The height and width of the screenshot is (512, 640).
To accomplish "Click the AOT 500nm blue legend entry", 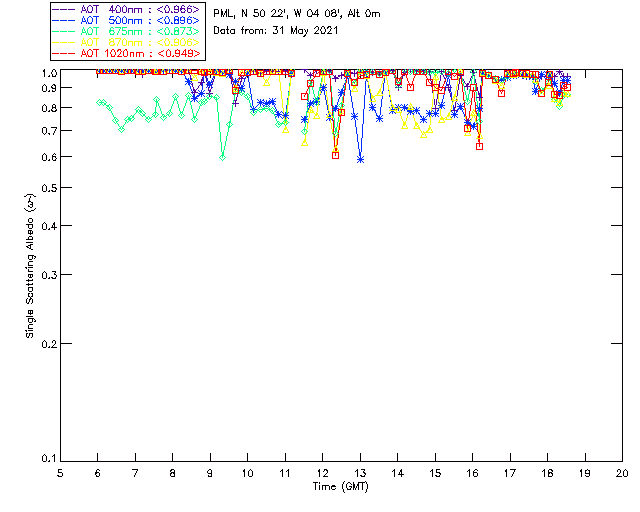I will (127, 20).
